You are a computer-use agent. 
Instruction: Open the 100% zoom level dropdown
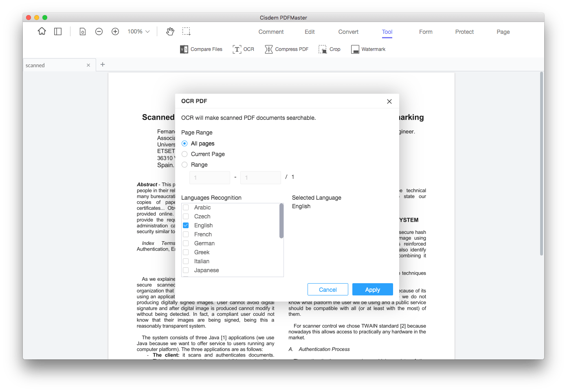point(138,31)
